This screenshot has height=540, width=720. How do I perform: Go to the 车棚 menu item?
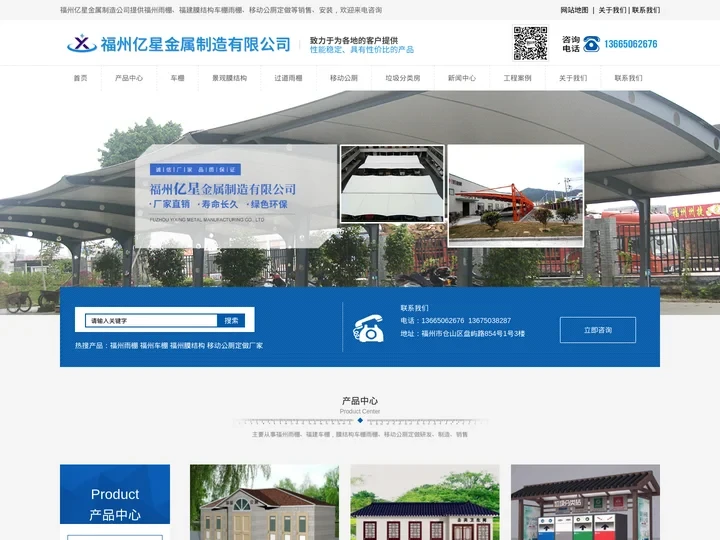click(177, 78)
